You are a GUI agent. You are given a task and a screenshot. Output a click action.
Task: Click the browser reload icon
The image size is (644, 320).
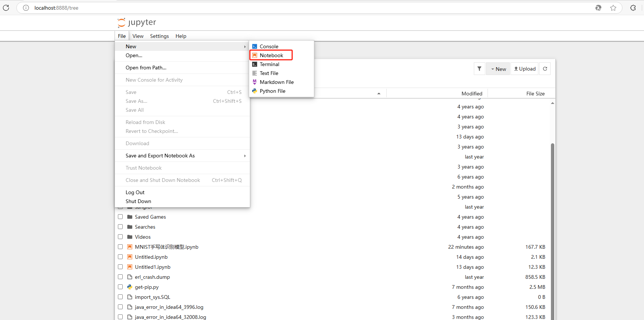[6, 8]
